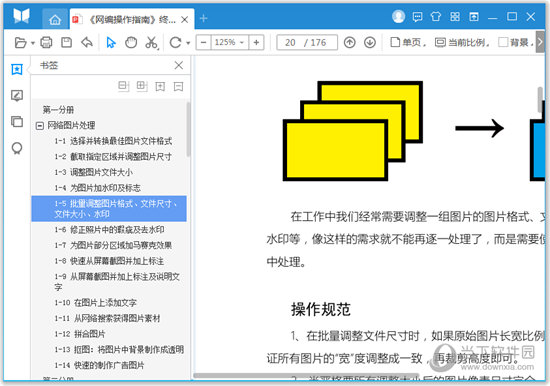Image resolution: width=550 pixels, height=386 pixels.
Task: Choose the arrow selection tool
Action: tap(111, 42)
